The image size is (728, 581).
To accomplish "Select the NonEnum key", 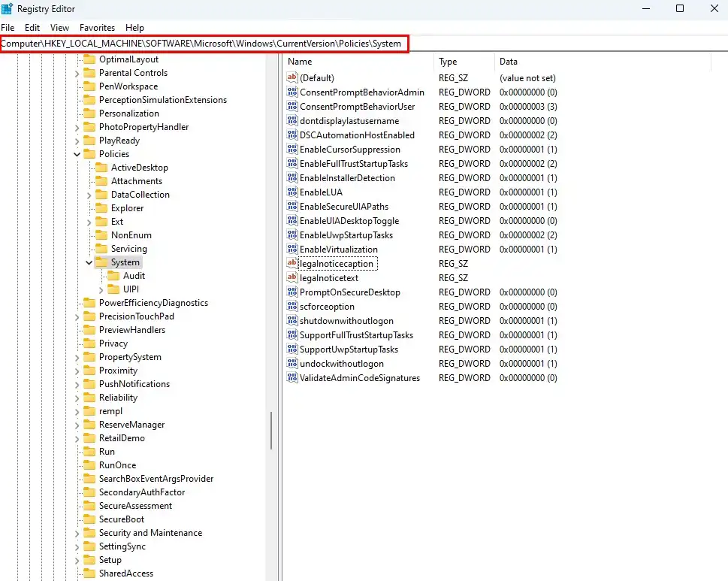I will pos(131,235).
